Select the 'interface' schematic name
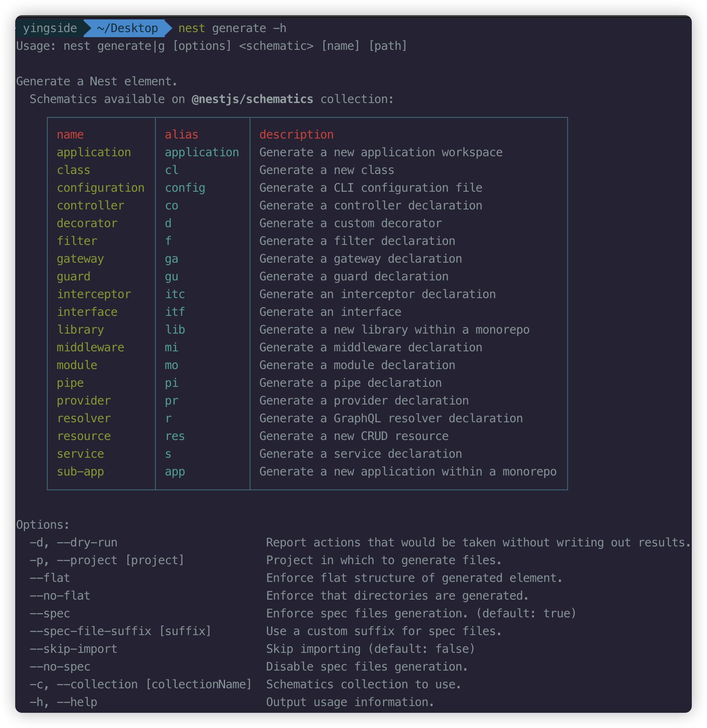 (x=87, y=312)
